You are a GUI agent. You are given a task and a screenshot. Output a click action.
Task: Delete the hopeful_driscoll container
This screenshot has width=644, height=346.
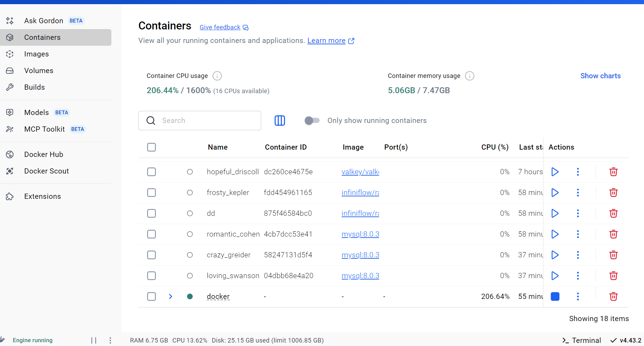613,172
